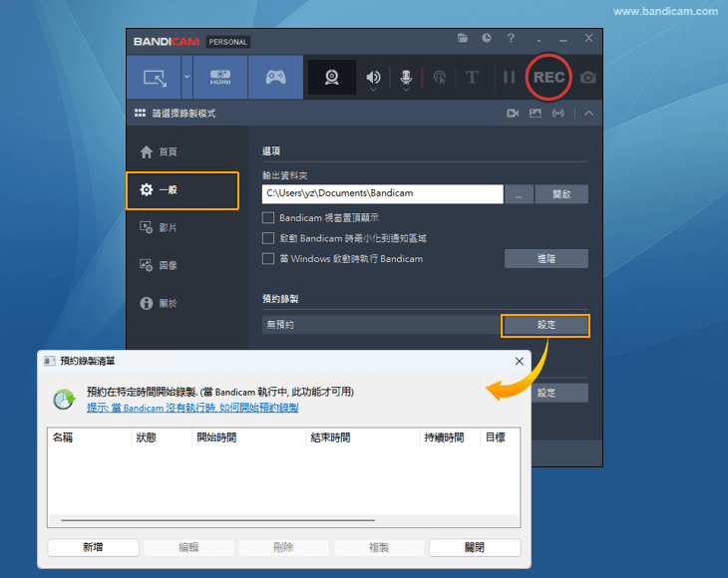Open output folder icon in title bar
The height and width of the screenshot is (578, 728).
pyautogui.click(x=463, y=38)
